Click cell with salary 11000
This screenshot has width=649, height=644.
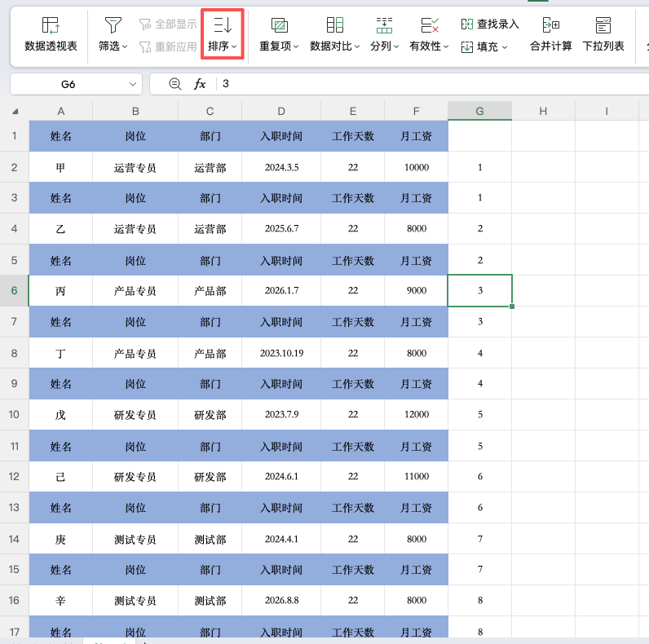(417, 476)
